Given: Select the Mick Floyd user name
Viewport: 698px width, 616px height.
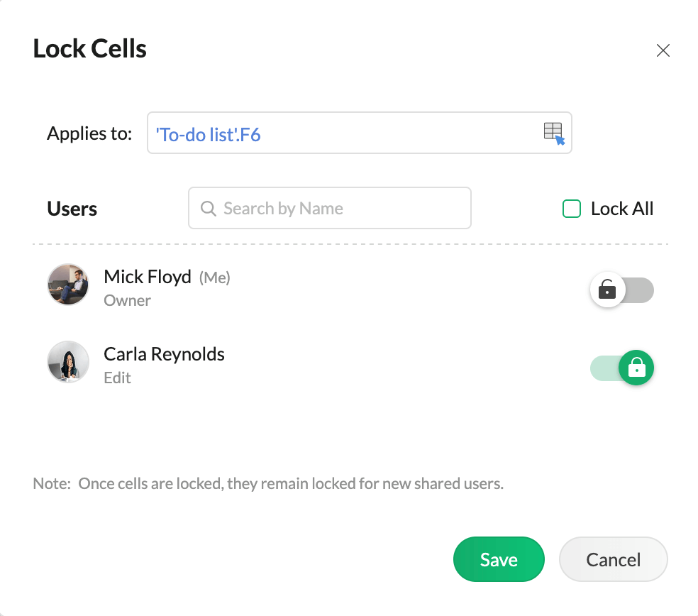Looking at the screenshot, I should pos(148,277).
